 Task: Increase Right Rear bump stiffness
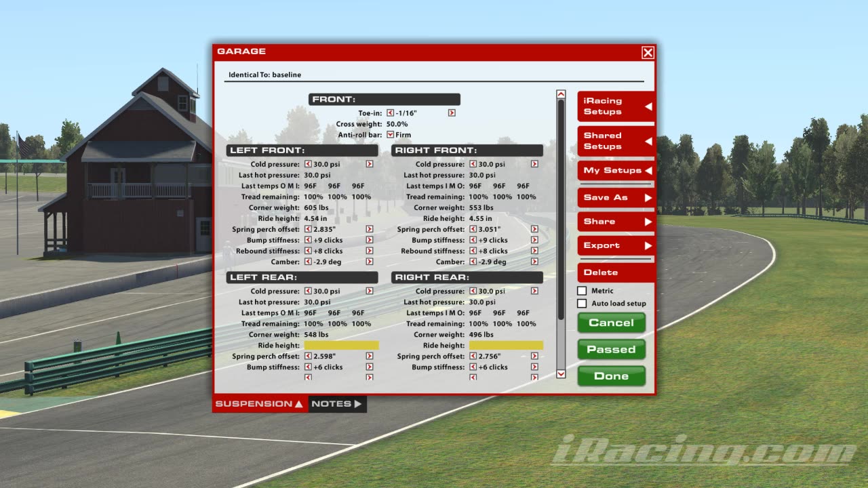(x=534, y=367)
